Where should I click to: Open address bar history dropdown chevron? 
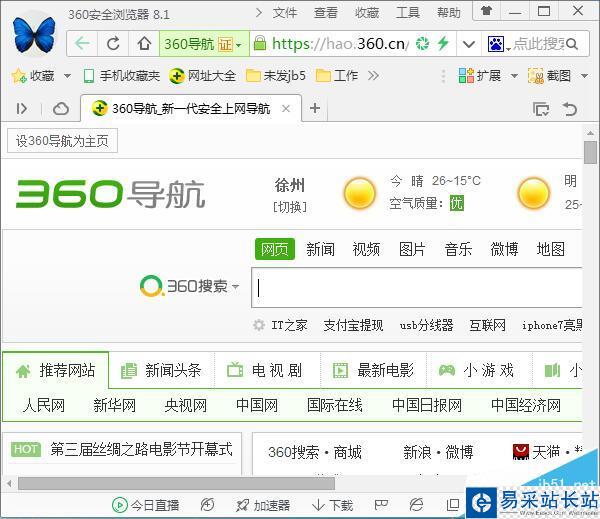click(x=469, y=44)
